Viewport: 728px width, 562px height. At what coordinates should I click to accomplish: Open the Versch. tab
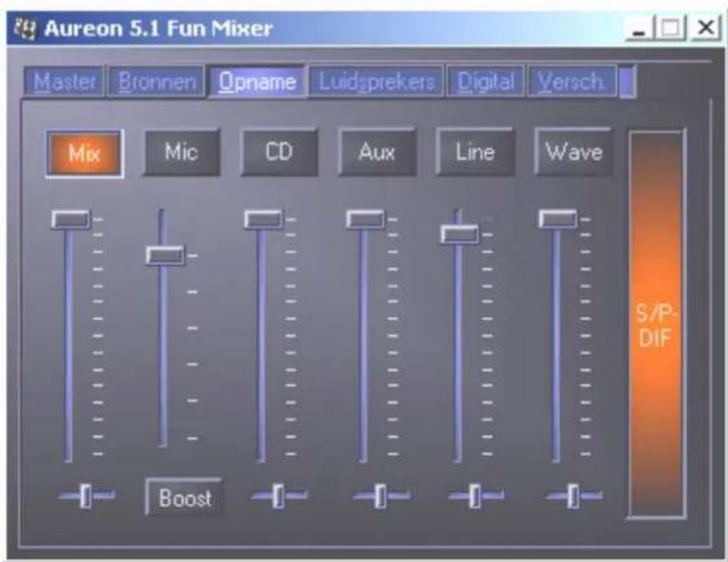572,81
